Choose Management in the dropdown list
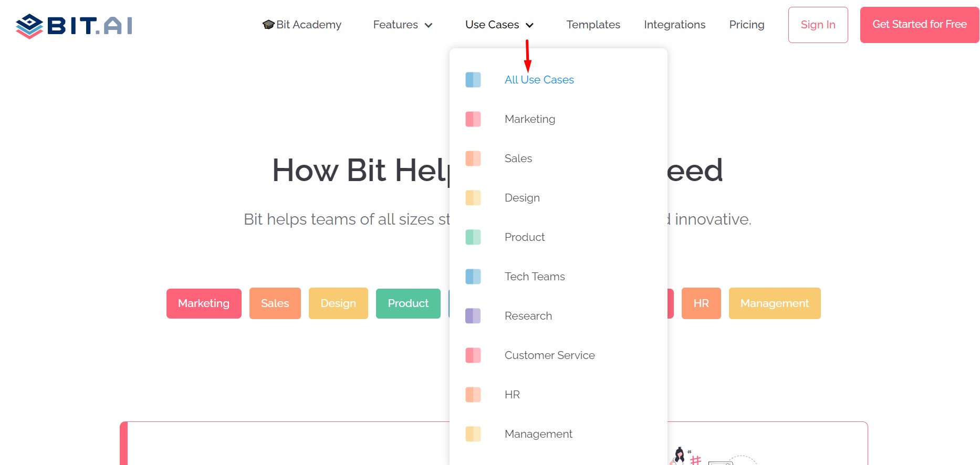 538,434
